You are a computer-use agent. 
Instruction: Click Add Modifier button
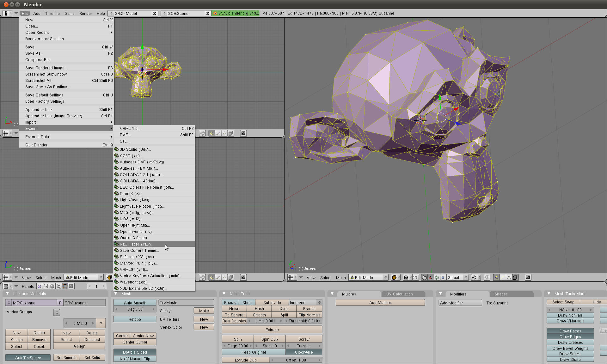(x=460, y=303)
